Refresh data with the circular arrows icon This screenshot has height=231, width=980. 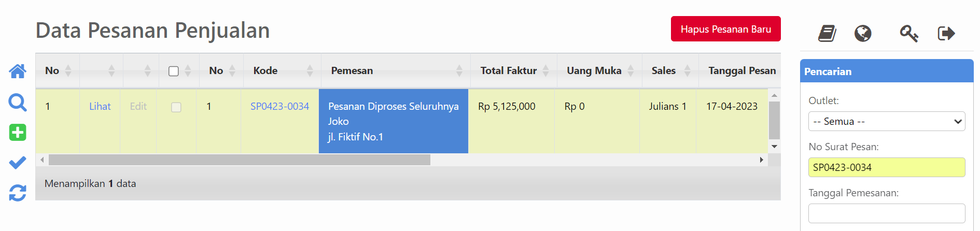(18, 193)
